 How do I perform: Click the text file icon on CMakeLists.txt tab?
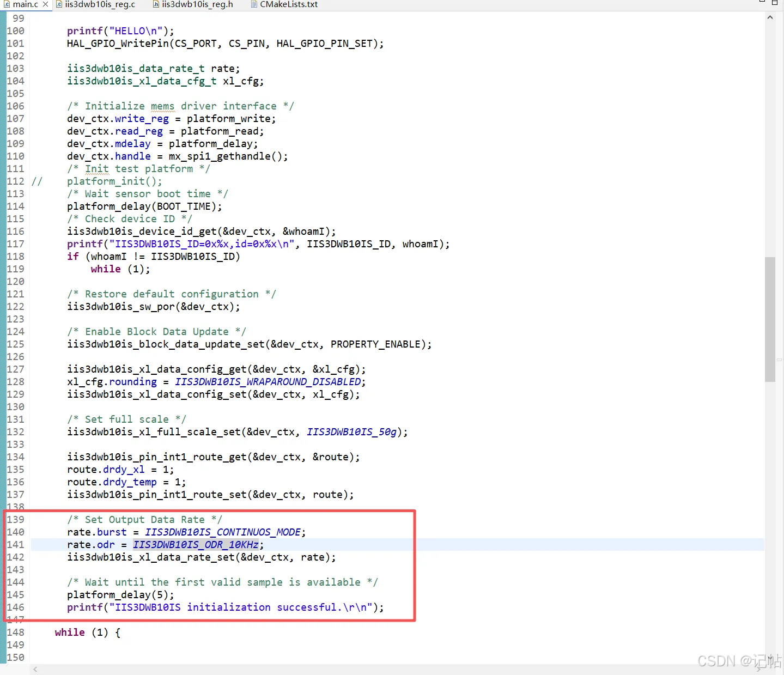[x=254, y=4]
